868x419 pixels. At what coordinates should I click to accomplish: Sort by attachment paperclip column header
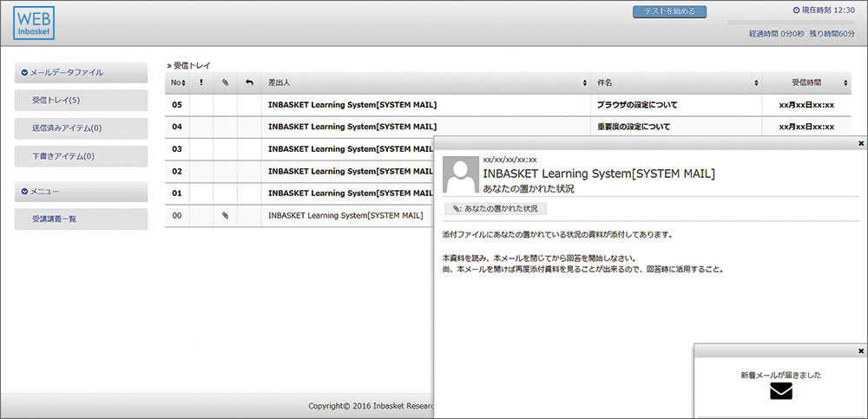225,82
